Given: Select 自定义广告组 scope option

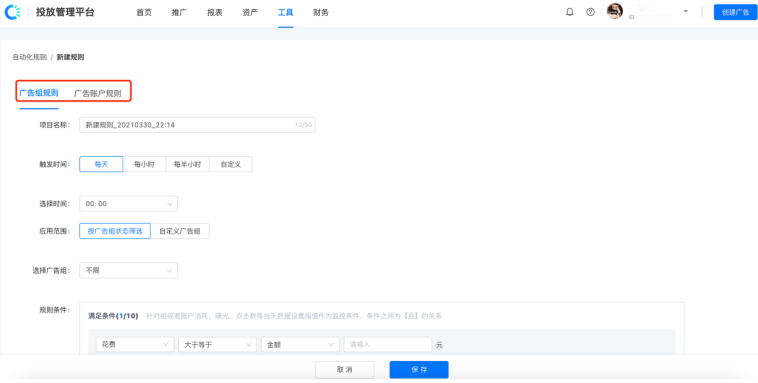Looking at the screenshot, I should tap(180, 231).
